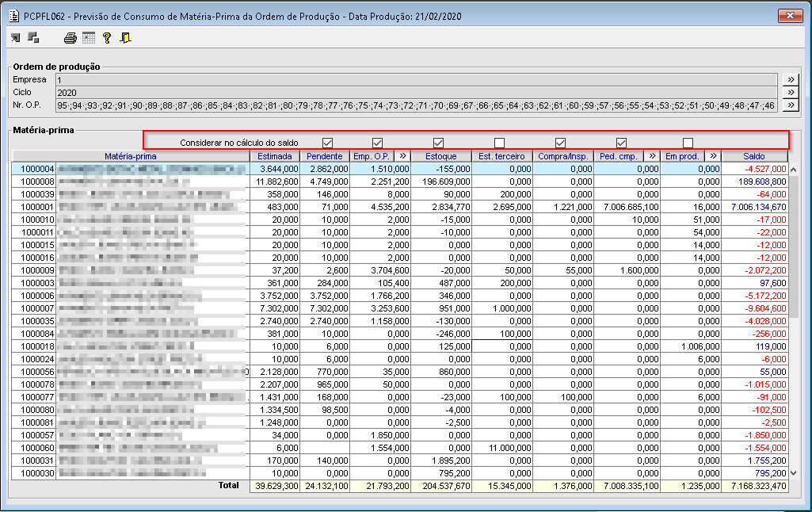Toggle the saldo checkbox above Emp. O.P. column

click(378, 143)
